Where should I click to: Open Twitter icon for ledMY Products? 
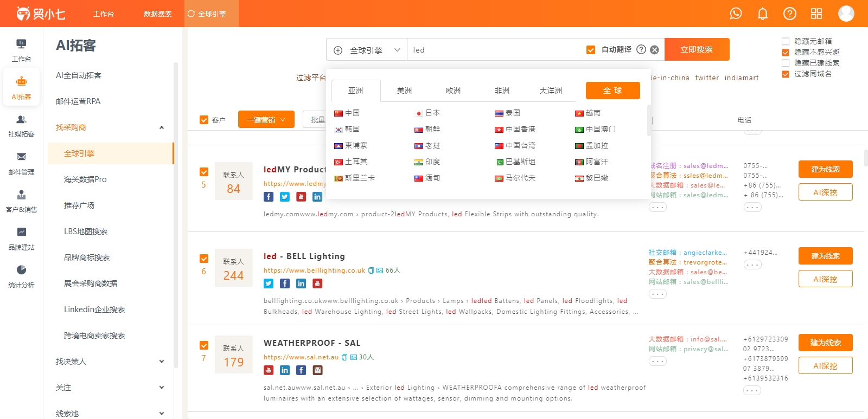(285, 197)
